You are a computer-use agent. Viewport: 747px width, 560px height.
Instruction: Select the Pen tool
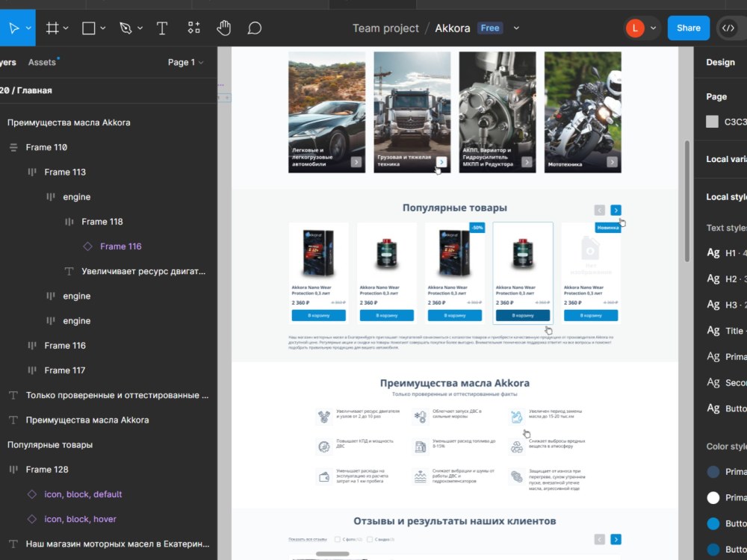(x=125, y=28)
